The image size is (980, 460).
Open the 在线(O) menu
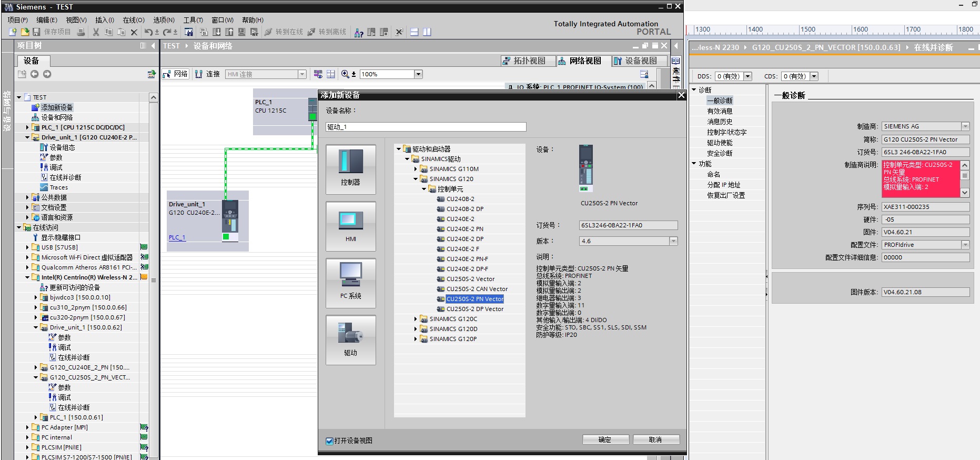point(134,20)
